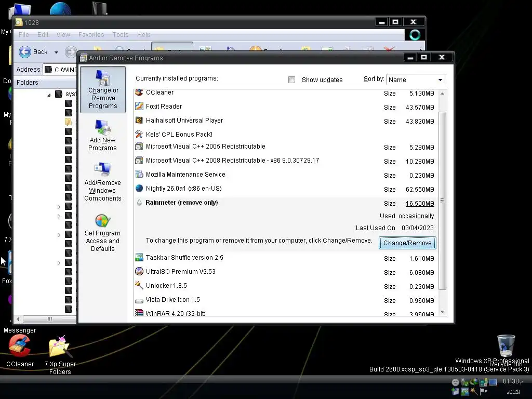Select 'Nightly 26.0a1 (x86 en-US)' row
Screen dimensions: 532x399
click(x=183, y=189)
